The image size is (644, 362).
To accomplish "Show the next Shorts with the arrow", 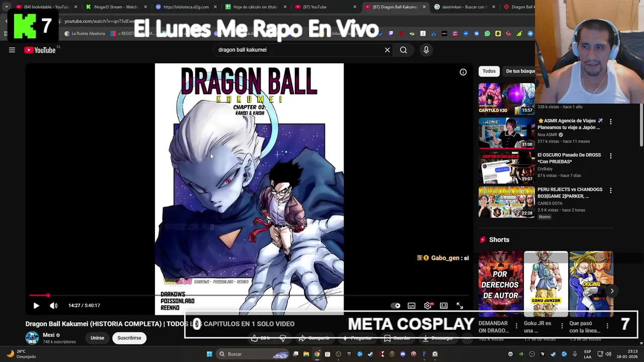I will (x=612, y=291).
